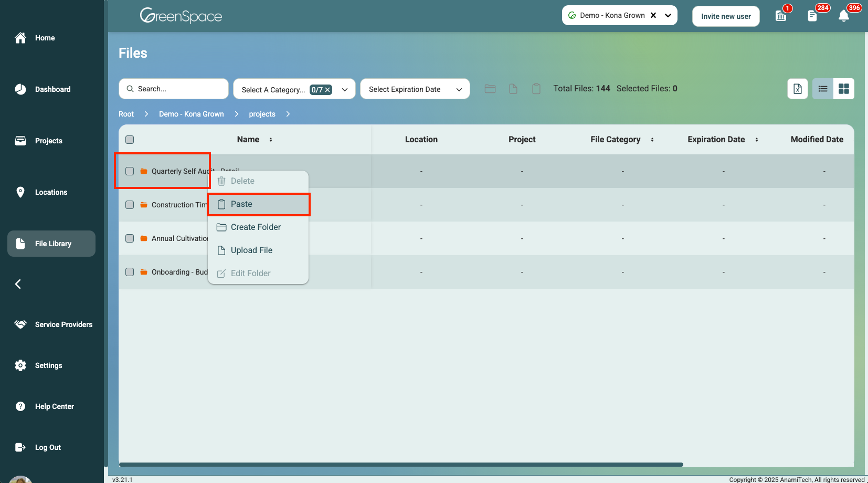
Task: Click the horizontal scrollbar of the table
Action: pos(401,465)
